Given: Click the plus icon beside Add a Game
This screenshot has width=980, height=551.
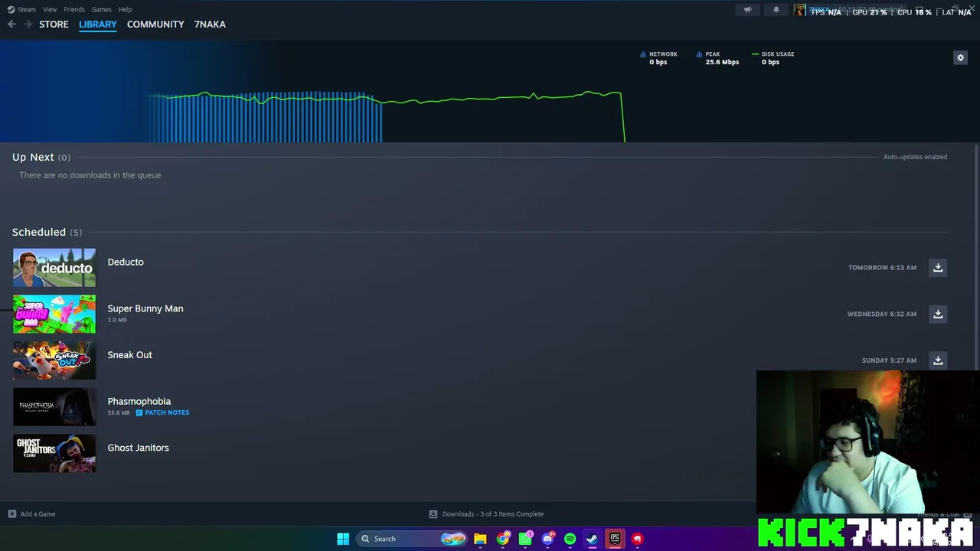Looking at the screenshot, I should [11, 514].
